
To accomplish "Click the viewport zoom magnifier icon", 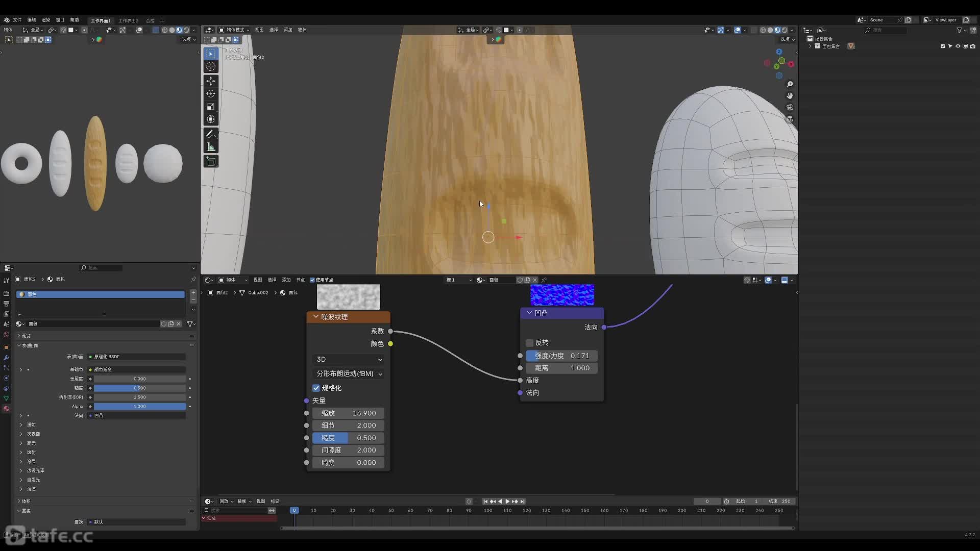I will (790, 84).
